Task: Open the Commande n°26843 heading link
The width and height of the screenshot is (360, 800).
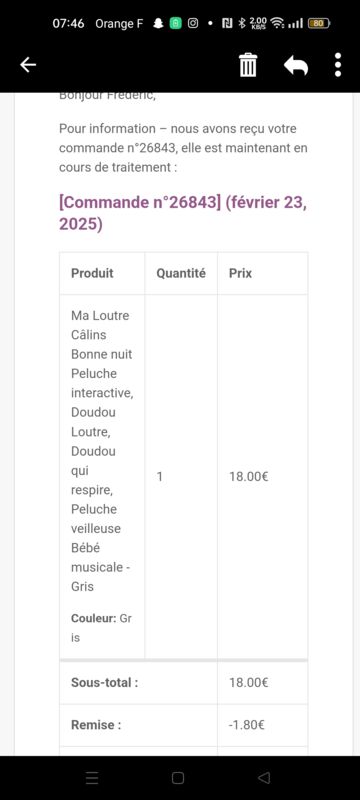Action: point(183,213)
